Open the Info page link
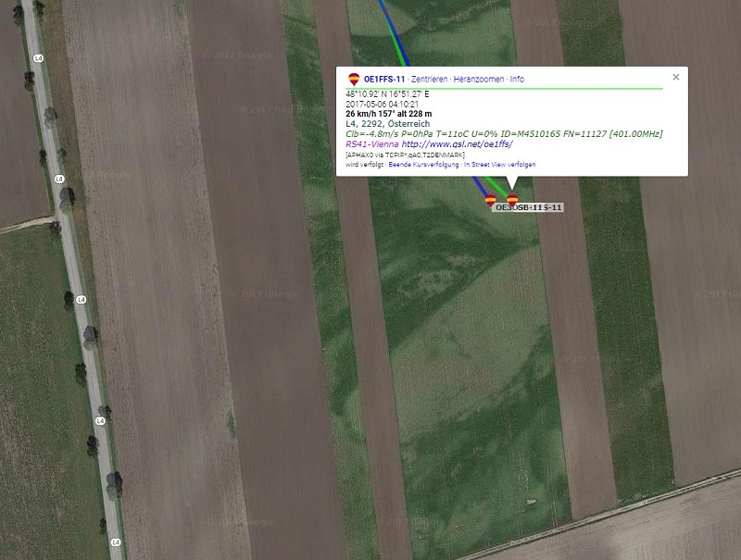 click(x=517, y=80)
